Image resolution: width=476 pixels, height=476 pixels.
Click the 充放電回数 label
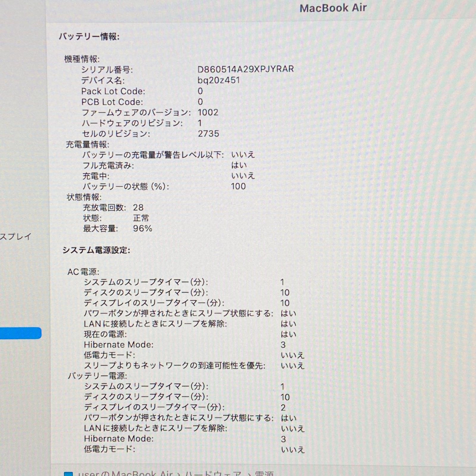pos(104,208)
